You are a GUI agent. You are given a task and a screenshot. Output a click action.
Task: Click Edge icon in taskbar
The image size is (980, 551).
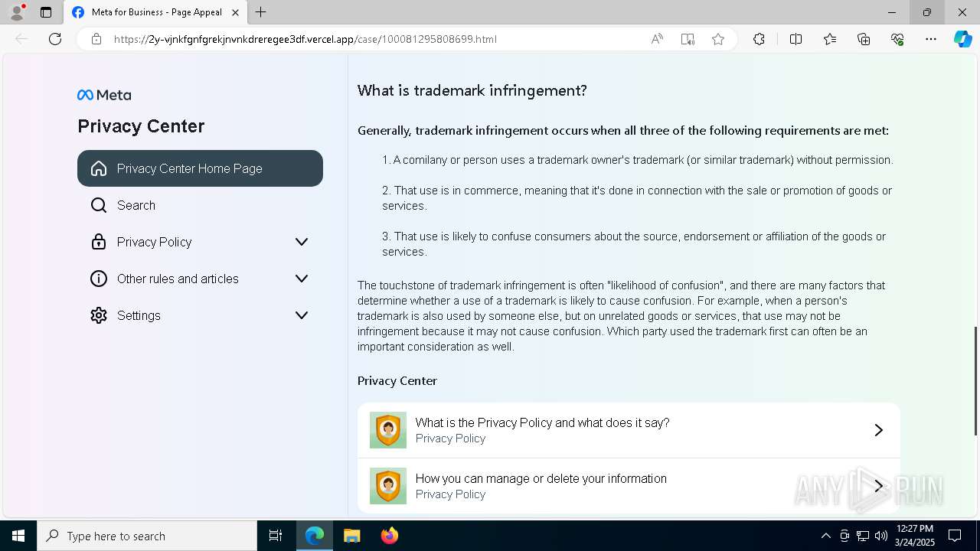(x=315, y=536)
